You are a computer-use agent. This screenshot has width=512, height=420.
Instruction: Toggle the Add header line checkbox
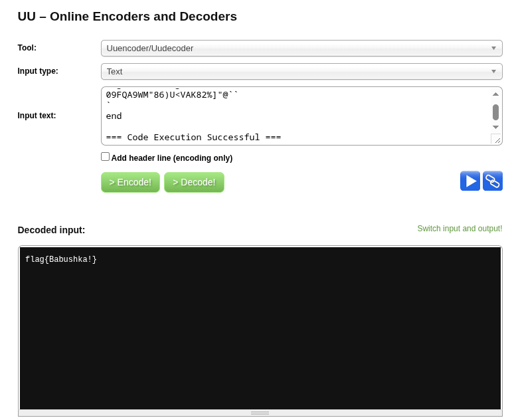pos(105,157)
